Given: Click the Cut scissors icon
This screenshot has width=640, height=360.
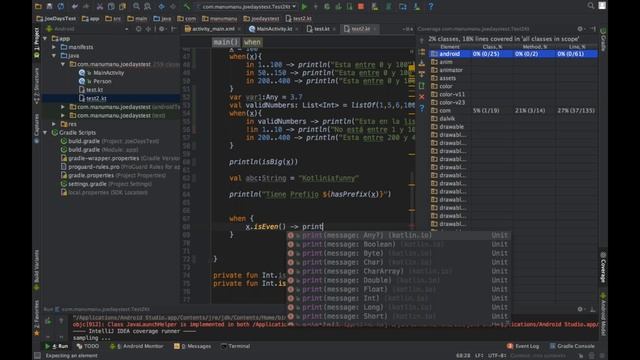Looking at the screenshot, I should point(100,6).
